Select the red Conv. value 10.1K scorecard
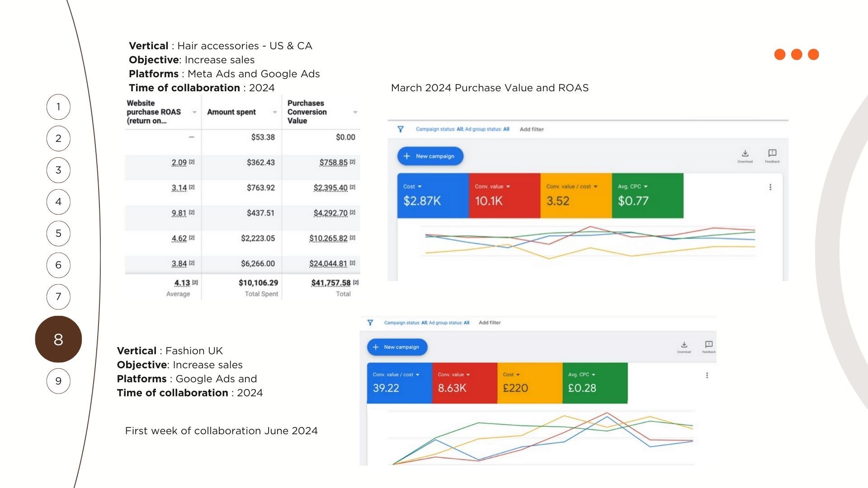This screenshot has width=868, height=488. [504, 196]
